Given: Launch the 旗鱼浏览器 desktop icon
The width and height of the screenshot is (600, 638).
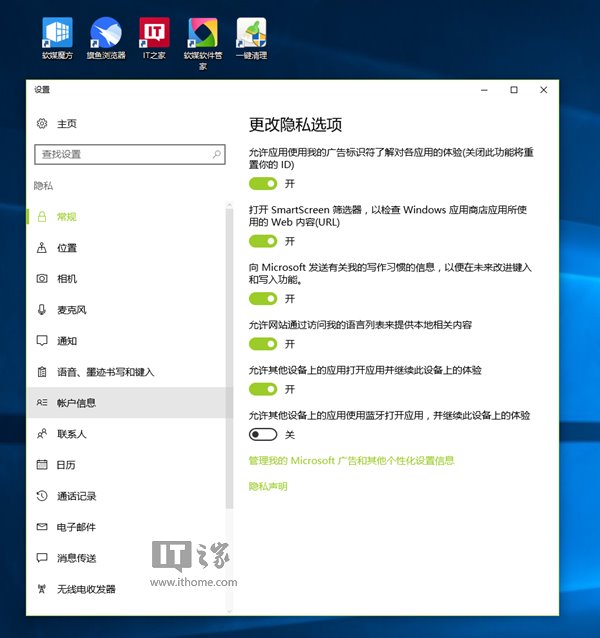Looking at the screenshot, I should click(x=106, y=38).
